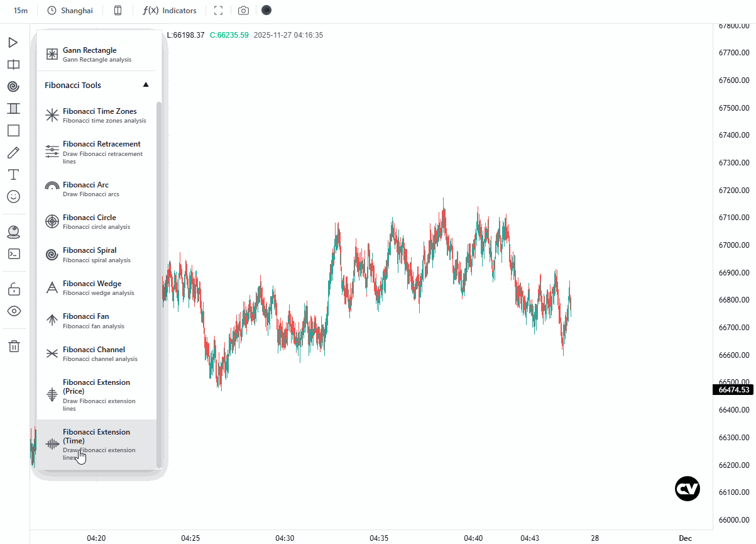Select the pencil drawing tool
Screen dimensions: 756x544
[x=14, y=152]
